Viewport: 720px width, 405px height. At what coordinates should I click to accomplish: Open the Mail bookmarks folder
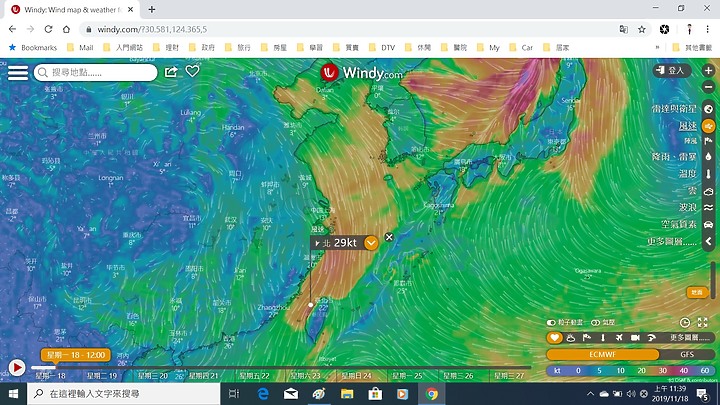80,47
